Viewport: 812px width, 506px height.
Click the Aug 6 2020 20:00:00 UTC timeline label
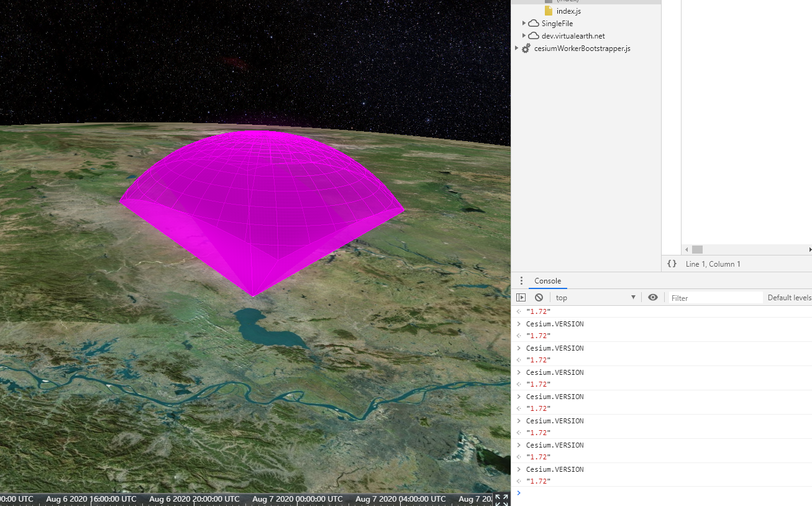click(194, 499)
